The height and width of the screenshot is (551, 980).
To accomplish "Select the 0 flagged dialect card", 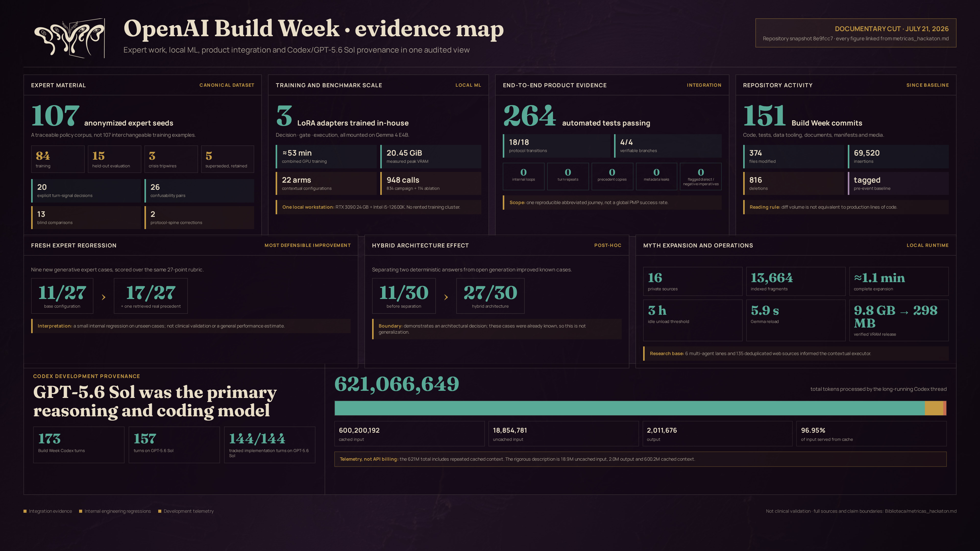I will click(x=701, y=177).
